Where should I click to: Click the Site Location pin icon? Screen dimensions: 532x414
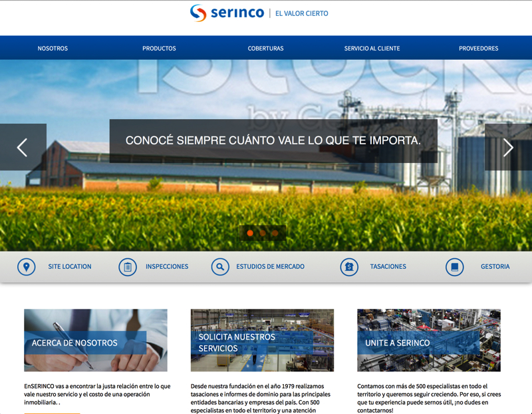coord(26,267)
